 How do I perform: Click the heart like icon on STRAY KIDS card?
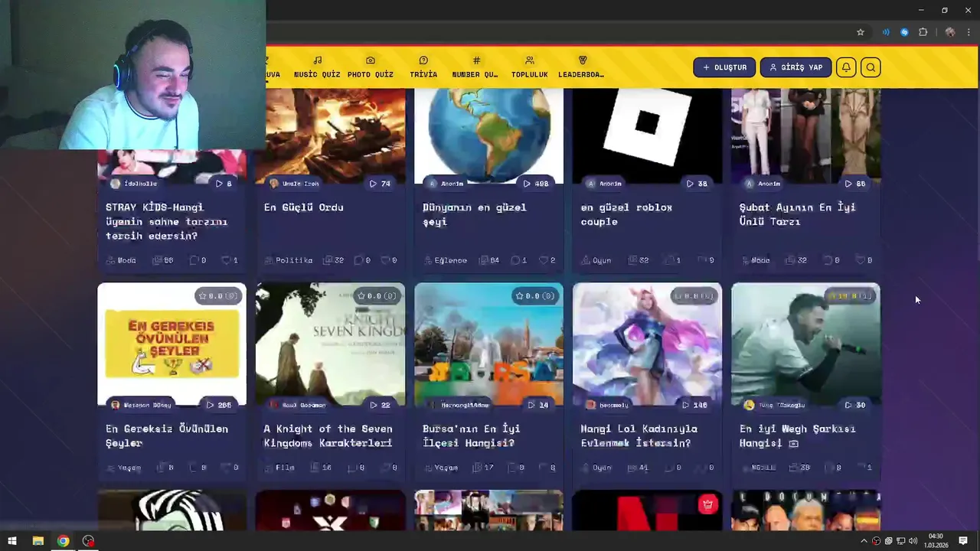227,260
